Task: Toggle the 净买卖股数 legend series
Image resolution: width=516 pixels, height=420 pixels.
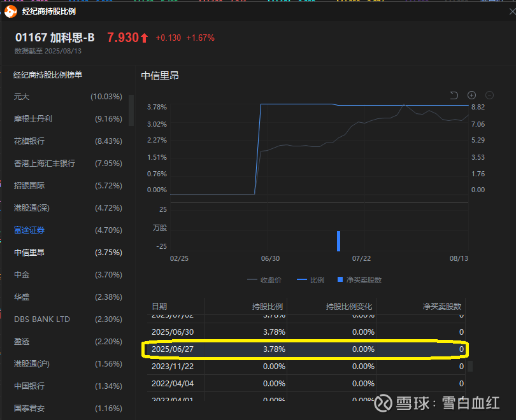Action: click(x=360, y=280)
